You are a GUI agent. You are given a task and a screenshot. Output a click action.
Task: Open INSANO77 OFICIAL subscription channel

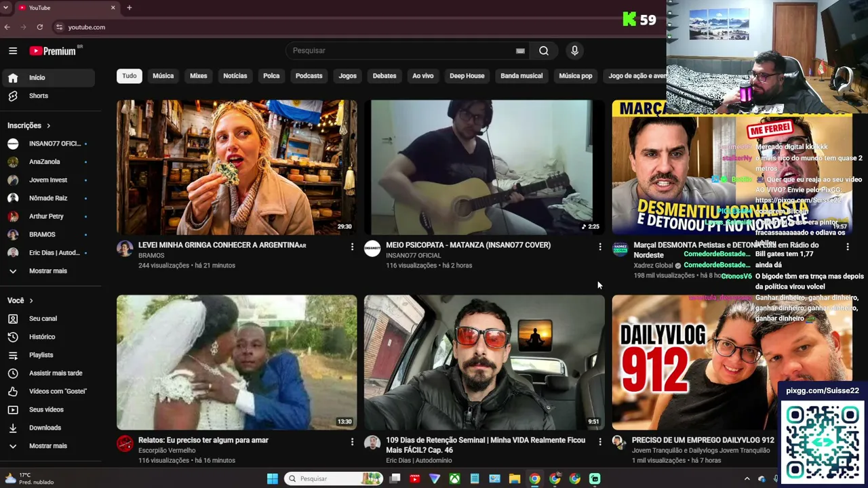[x=47, y=144]
